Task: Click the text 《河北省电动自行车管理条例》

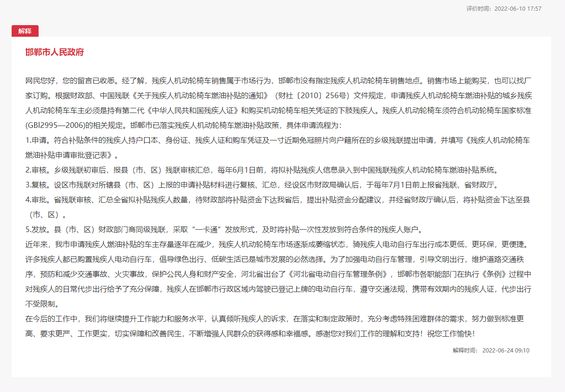Action: 337,274
